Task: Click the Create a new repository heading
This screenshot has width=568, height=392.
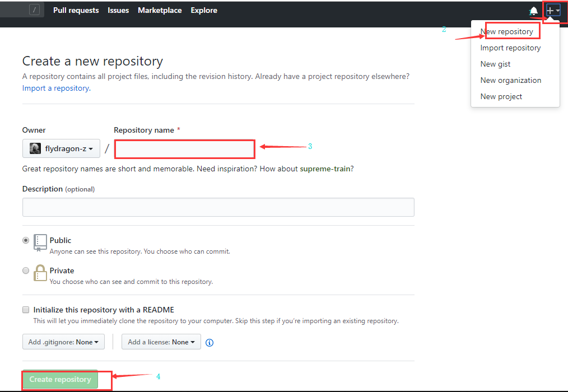Action: coord(92,61)
